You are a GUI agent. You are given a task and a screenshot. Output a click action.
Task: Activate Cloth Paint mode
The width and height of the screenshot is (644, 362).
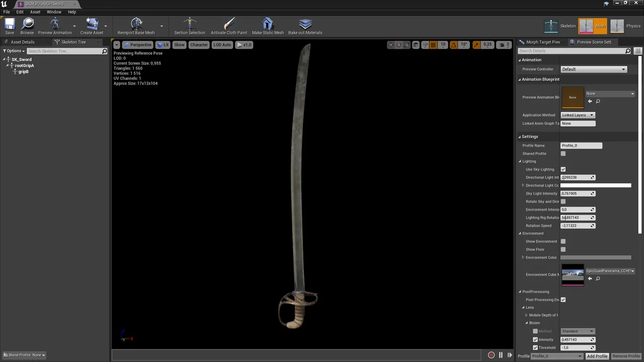tap(229, 25)
